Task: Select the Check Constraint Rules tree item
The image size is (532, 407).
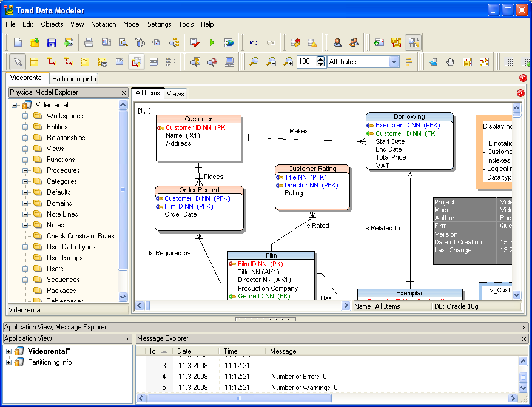Action: click(81, 236)
